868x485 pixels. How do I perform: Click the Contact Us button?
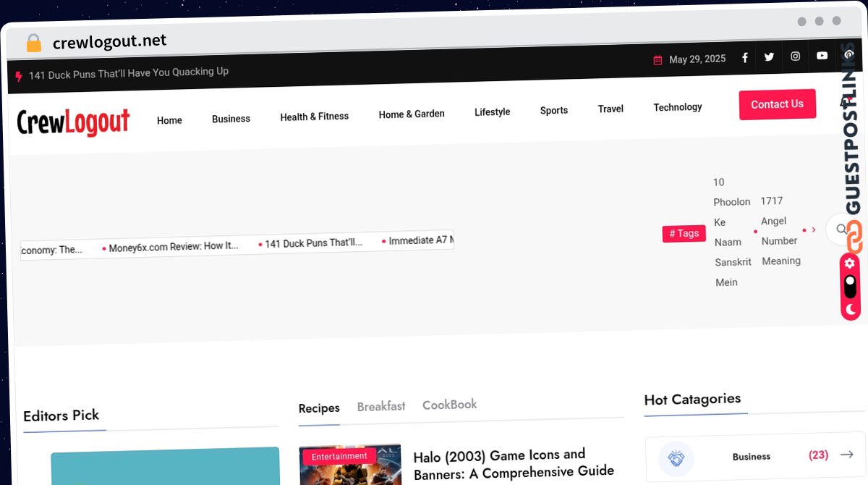tap(778, 104)
